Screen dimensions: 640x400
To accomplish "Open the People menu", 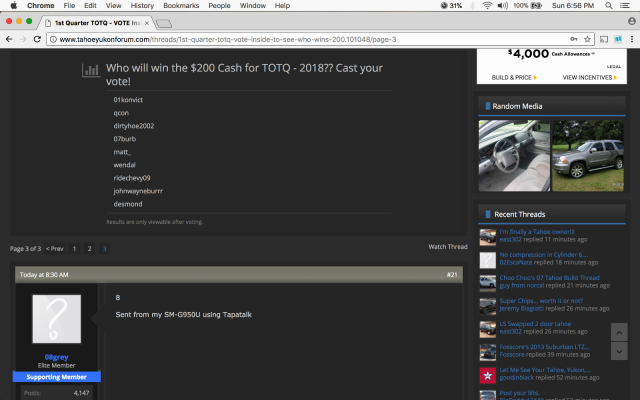I will [x=219, y=5].
